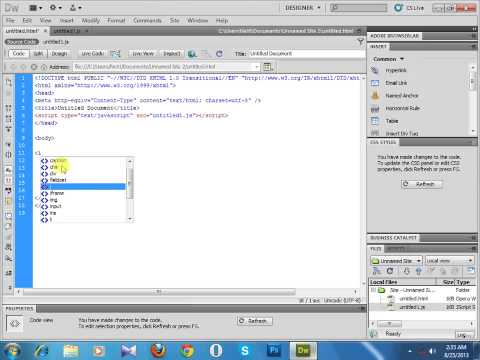Click the Refresh button in CSS Styles panel
The width and height of the screenshot is (480, 360).
(x=422, y=184)
